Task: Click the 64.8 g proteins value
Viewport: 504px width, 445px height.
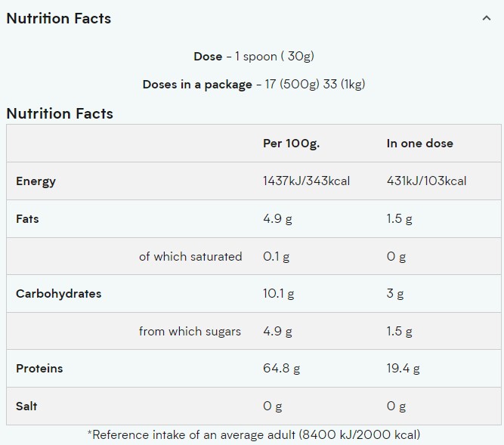Action: click(x=281, y=369)
